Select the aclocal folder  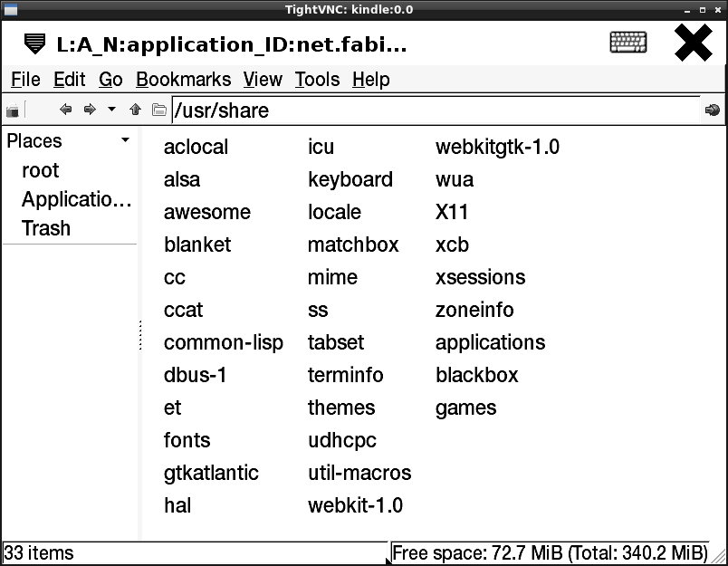point(196,148)
